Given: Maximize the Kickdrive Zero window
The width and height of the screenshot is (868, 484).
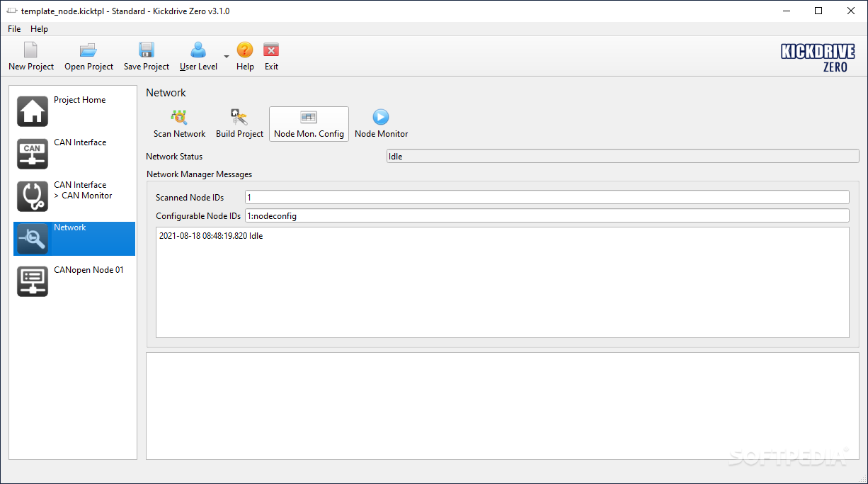Looking at the screenshot, I should (818, 11).
